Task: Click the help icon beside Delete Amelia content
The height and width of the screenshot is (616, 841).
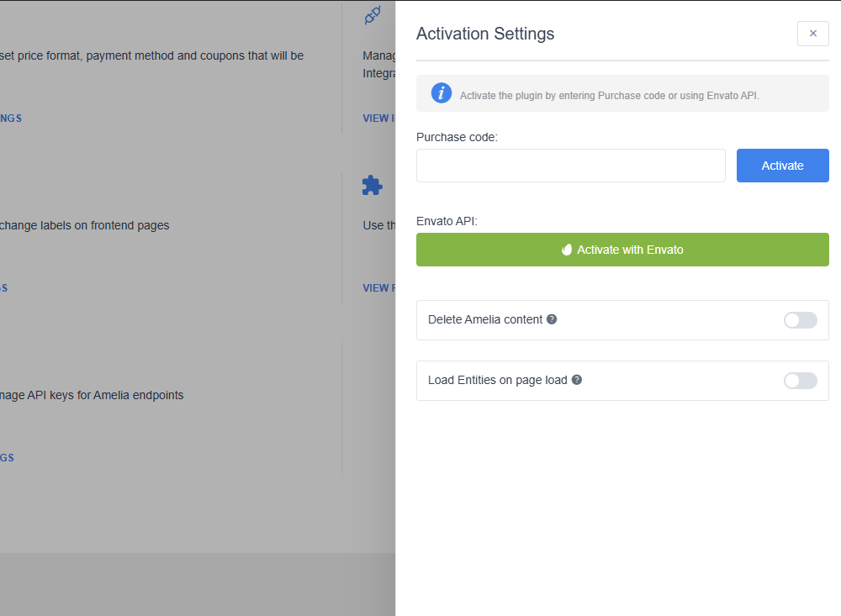Action: (552, 319)
